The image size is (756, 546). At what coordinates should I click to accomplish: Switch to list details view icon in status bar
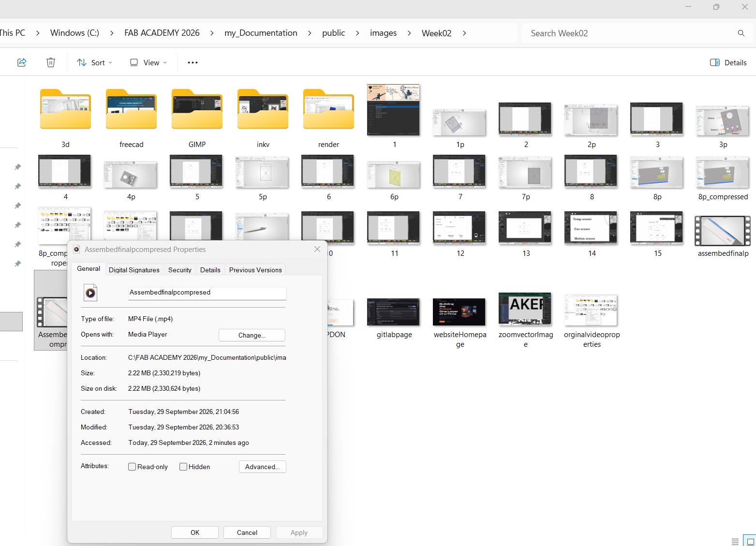pos(735,541)
